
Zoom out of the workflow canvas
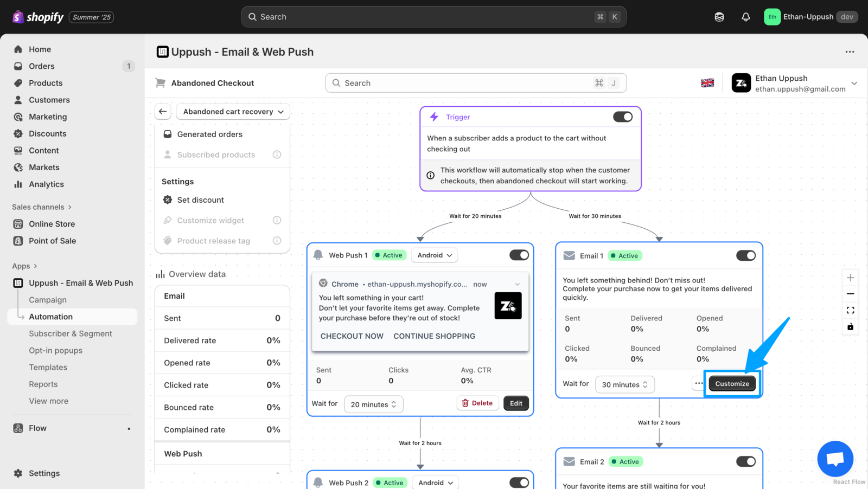[x=850, y=294]
